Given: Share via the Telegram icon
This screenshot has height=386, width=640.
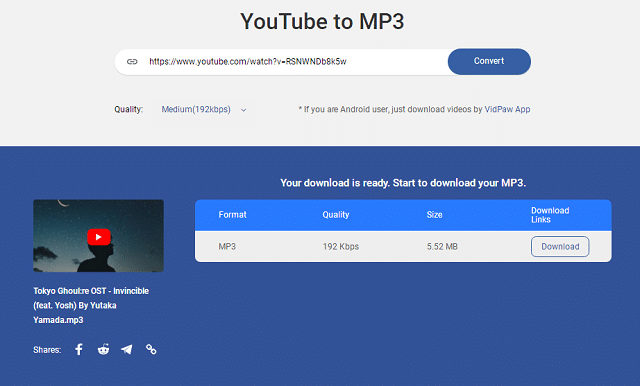Looking at the screenshot, I should point(127,349).
